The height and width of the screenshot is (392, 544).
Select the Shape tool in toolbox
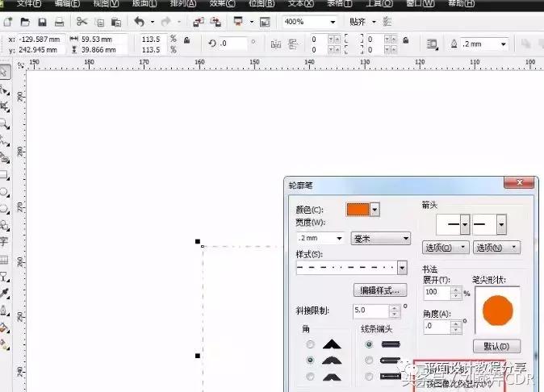pos(5,90)
